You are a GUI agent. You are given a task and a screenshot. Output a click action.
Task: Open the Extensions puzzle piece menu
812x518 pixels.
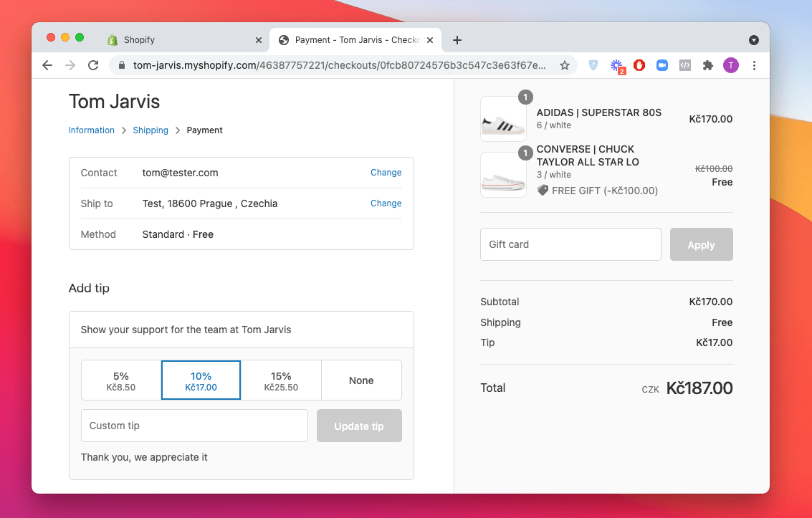[x=707, y=65]
